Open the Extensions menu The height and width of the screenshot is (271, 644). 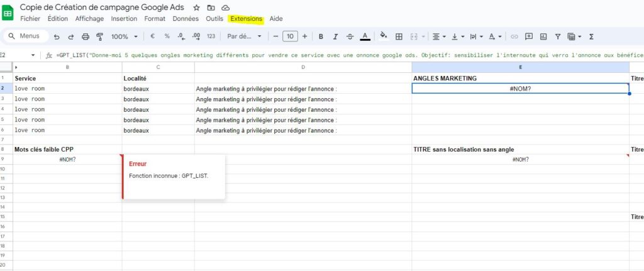(246, 19)
